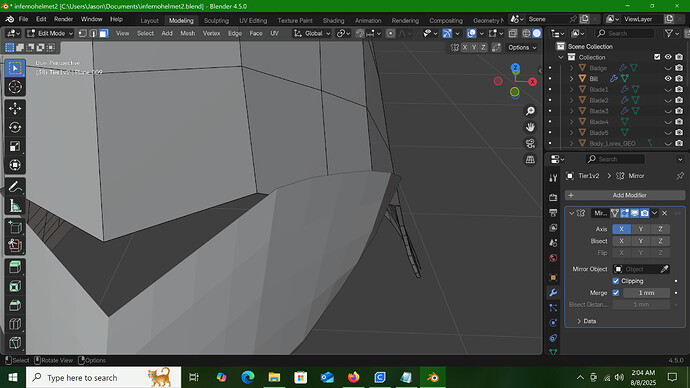Select the Move tool
The image size is (690, 388).
15,109
